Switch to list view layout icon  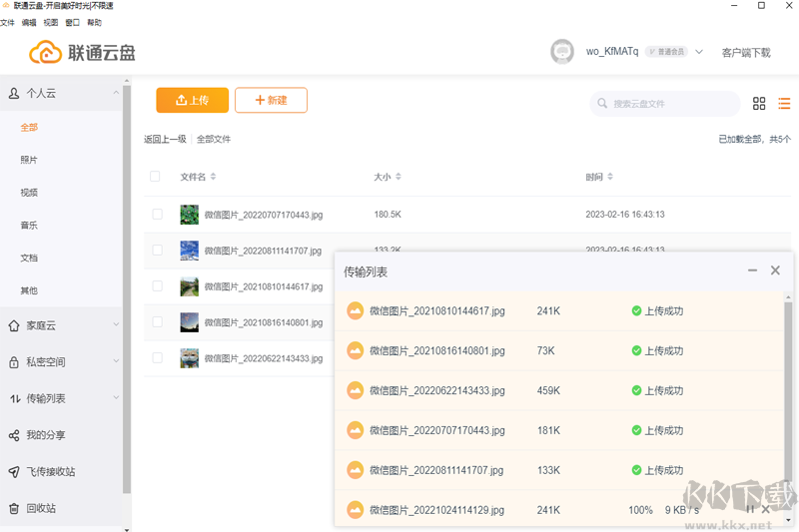tap(784, 104)
